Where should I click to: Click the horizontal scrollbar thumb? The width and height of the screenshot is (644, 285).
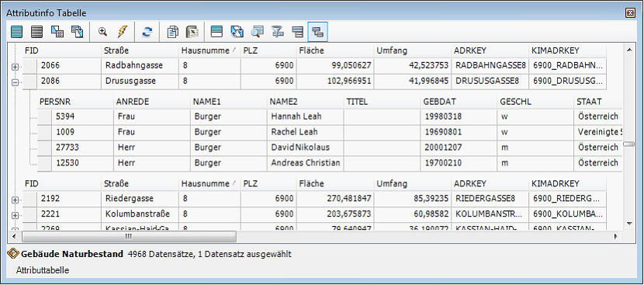(x=129, y=237)
